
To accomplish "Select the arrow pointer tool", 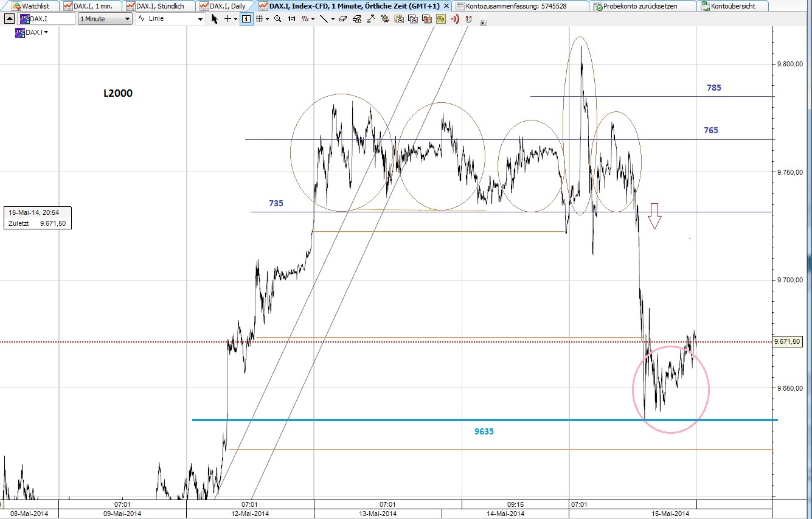I will coord(214,19).
